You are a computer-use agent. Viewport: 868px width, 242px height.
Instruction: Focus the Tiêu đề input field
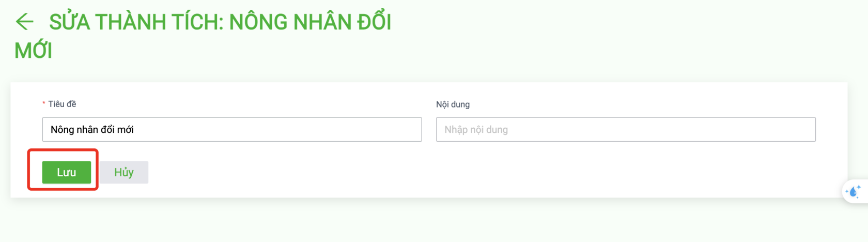click(x=232, y=129)
